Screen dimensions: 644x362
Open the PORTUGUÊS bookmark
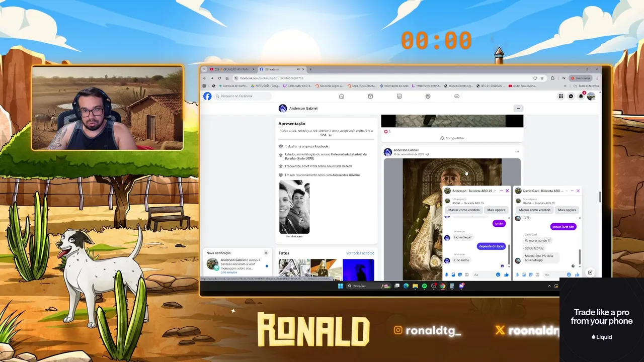[x=265, y=86]
